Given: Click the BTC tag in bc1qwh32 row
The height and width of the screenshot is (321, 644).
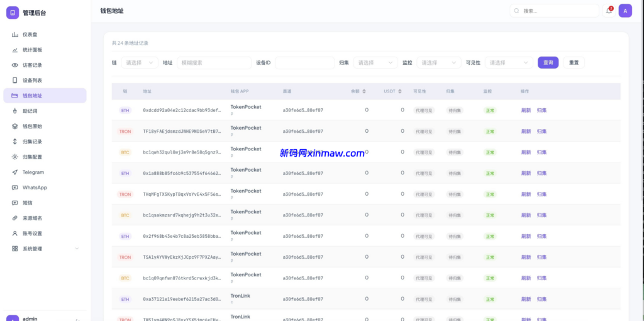Looking at the screenshot, I should [125, 152].
